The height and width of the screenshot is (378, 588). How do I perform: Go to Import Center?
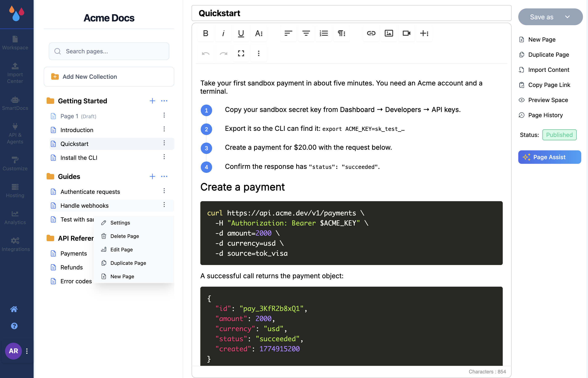[15, 73]
